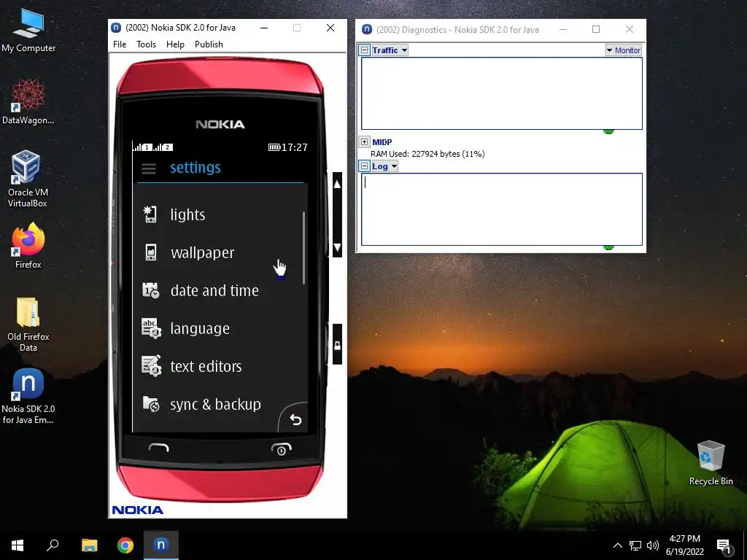Open the Old Firefox Data folder
The image size is (747, 560).
[x=28, y=324]
